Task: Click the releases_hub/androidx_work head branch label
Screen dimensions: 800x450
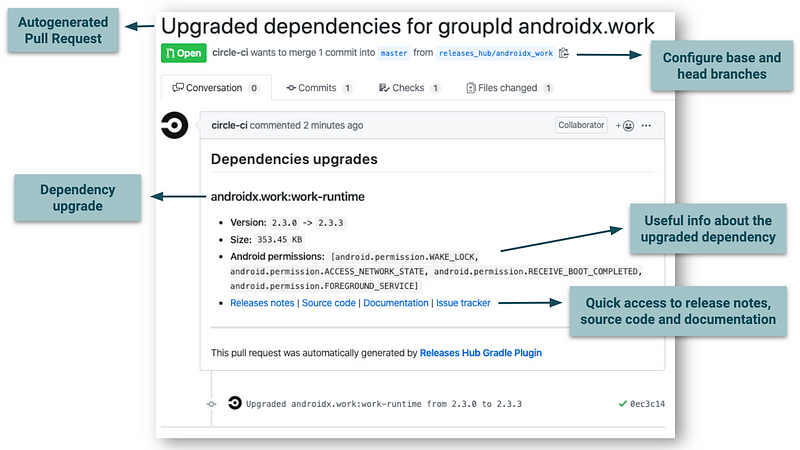Action: click(x=496, y=53)
